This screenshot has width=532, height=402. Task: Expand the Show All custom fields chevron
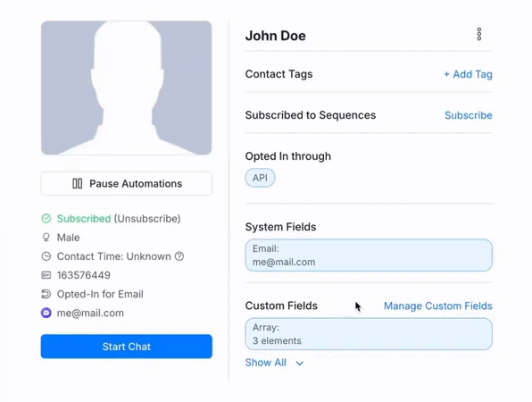[299, 364]
